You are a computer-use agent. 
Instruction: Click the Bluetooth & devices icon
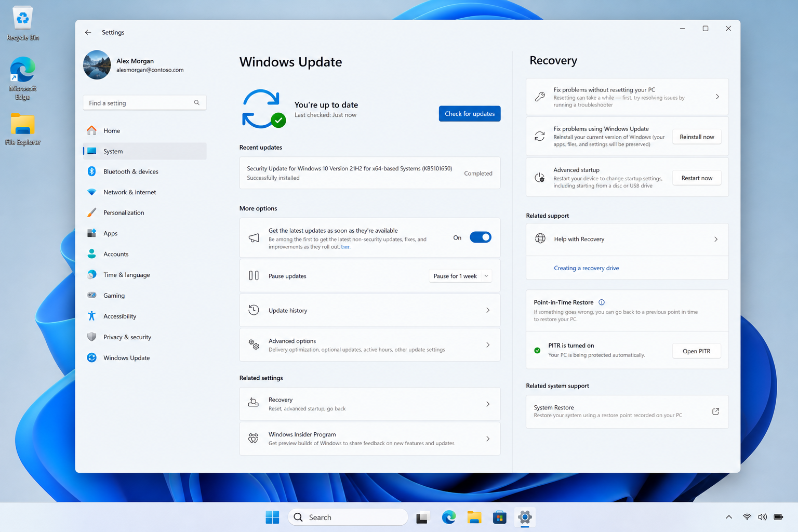click(91, 171)
